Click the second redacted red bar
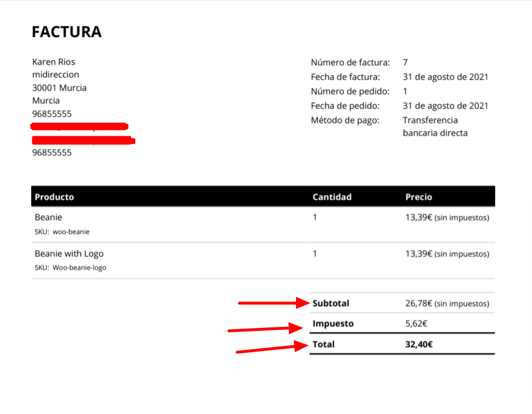 pyautogui.click(x=84, y=140)
